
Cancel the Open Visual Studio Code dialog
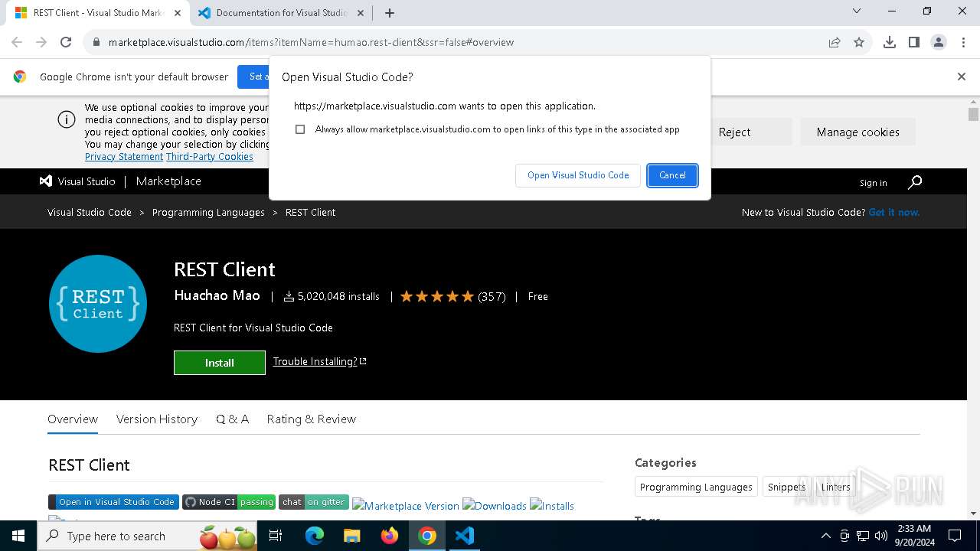672,175
